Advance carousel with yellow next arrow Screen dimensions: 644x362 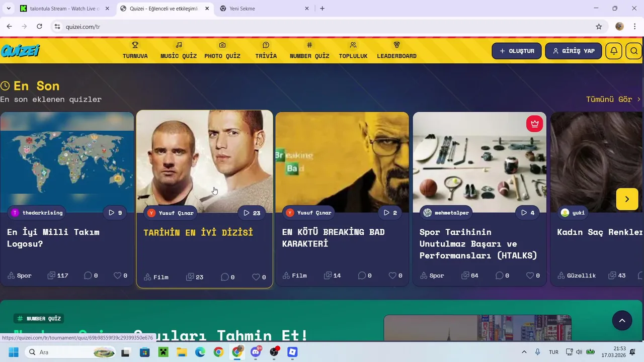[x=627, y=199]
